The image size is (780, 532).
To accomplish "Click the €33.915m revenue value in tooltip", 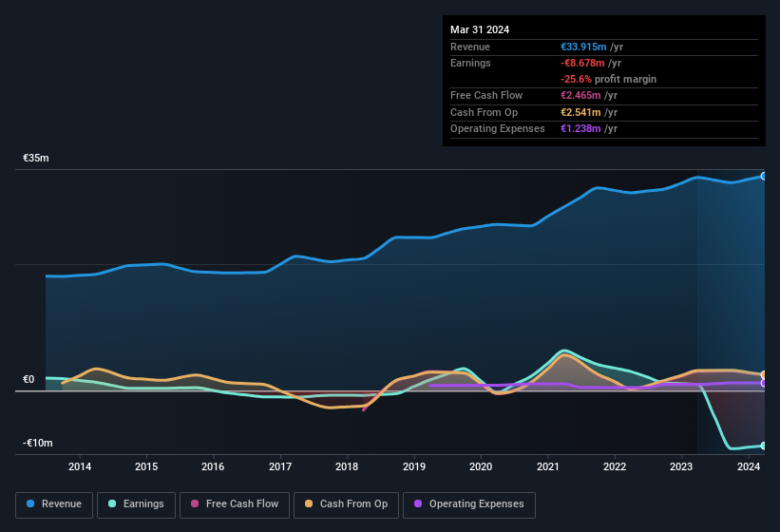I will [585, 47].
